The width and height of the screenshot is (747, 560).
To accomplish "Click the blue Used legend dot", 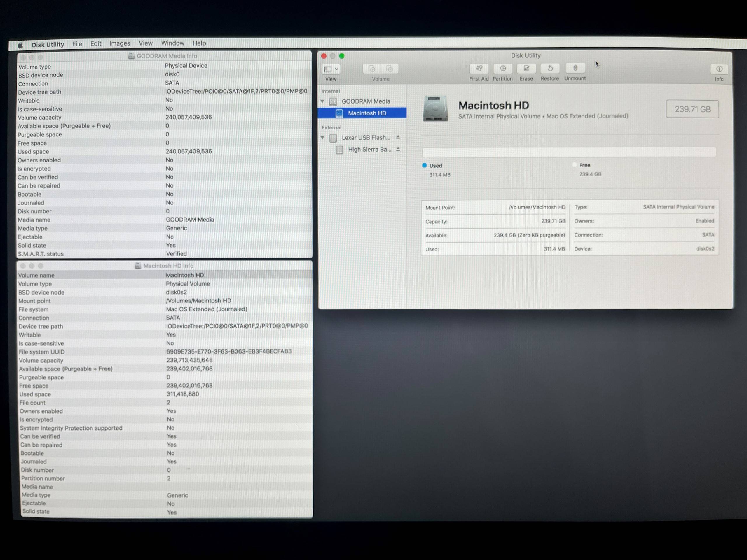I will (x=425, y=165).
